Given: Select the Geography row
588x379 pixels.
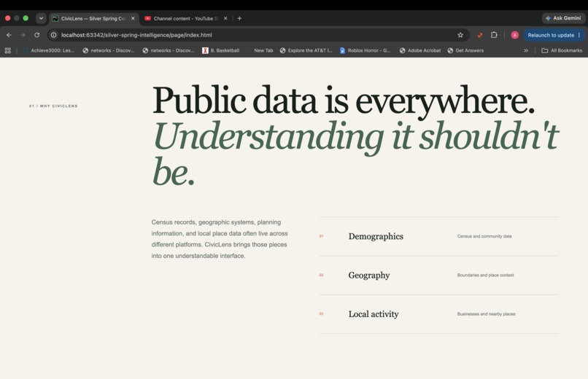Looking at the screenshot, I should point(438,276).
